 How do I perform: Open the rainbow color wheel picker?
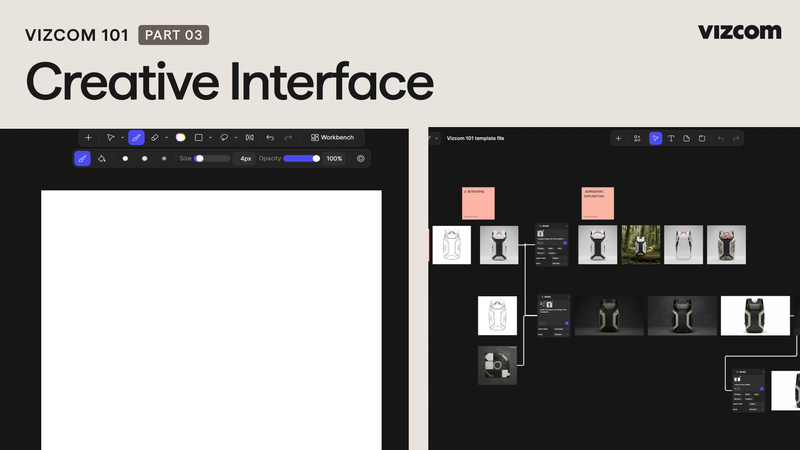coord(180,138)
